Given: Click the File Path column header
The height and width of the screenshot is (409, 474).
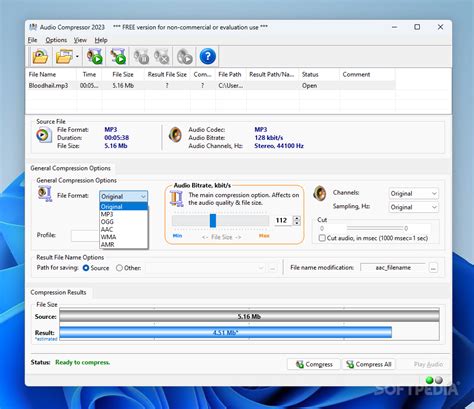Looking at the screenshot, I should click(x=231, y=75).
